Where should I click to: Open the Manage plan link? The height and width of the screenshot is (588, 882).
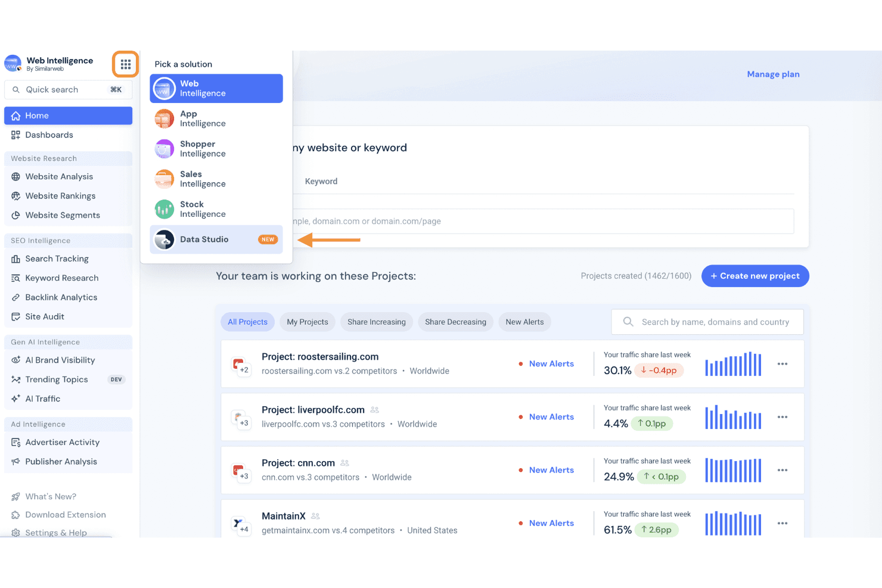774,74
